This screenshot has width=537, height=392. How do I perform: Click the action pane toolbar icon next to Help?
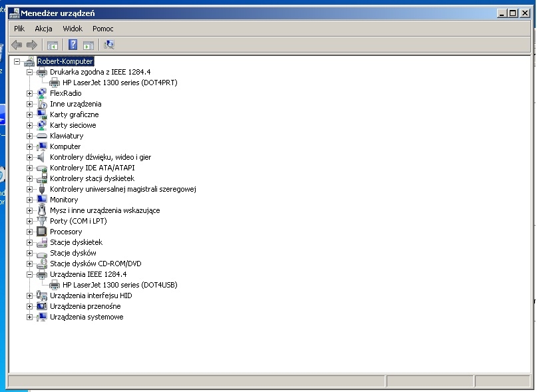click(x=89, y=45)
